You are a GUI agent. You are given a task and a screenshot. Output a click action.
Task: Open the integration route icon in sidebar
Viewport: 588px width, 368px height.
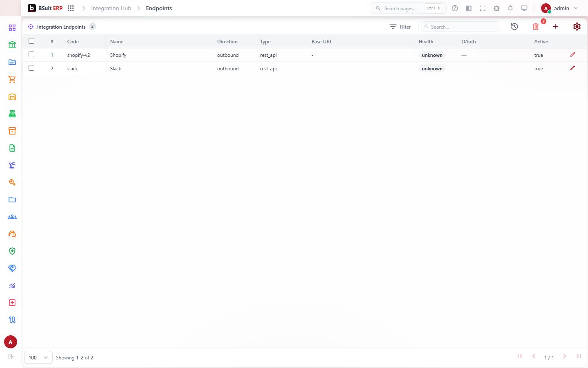point(12,320)
